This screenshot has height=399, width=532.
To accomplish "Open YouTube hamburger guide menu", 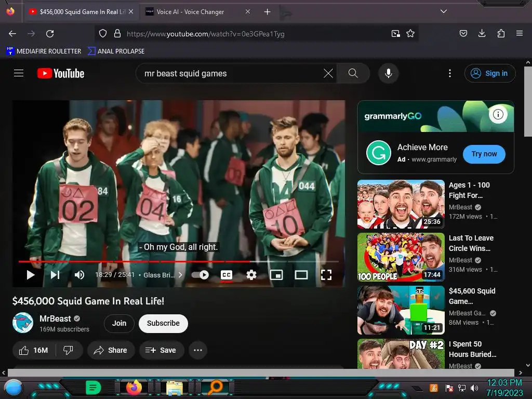I will click(x=19, y=73).
